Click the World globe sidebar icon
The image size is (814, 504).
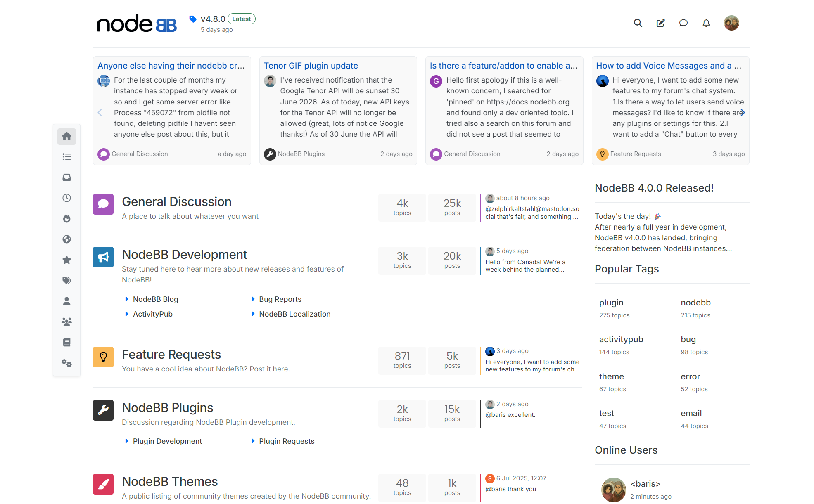[x=66, y=239]
